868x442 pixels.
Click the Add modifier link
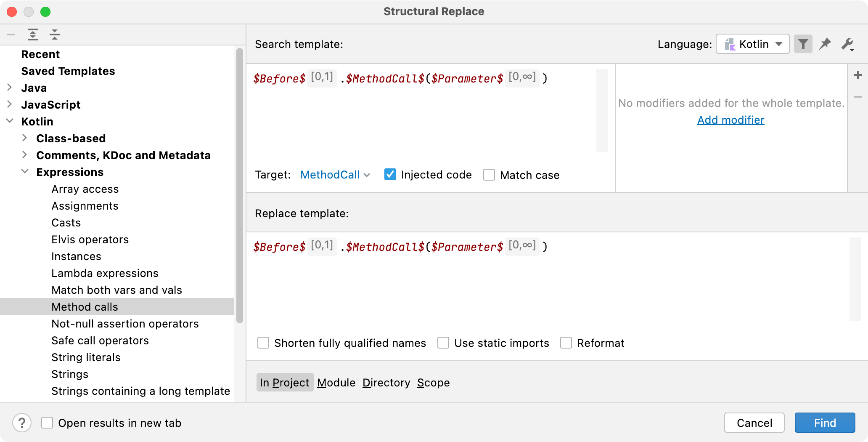point(730,120)
